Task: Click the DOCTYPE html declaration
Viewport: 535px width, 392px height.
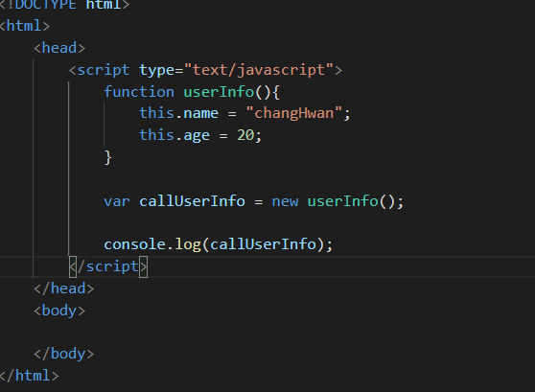Action: point(65,5)
